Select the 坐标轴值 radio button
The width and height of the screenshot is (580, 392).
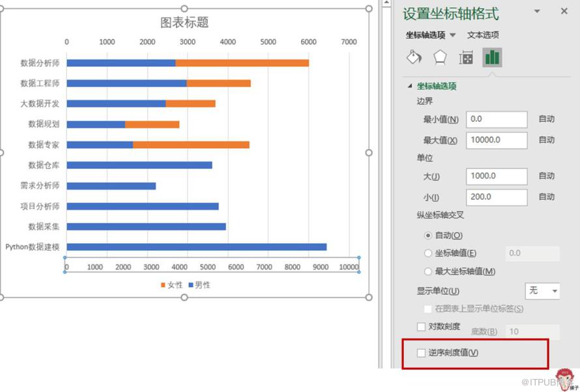click(x=428, y=253)
